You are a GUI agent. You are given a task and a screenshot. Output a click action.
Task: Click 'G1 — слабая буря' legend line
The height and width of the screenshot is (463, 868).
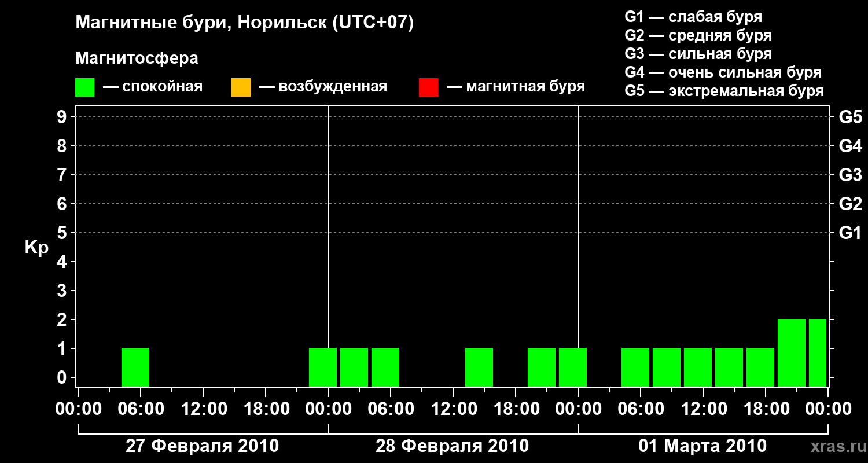point(693,17)
